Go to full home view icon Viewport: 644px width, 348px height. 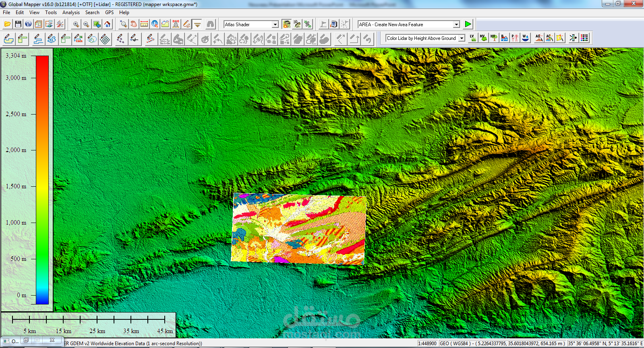coord(108,24)
